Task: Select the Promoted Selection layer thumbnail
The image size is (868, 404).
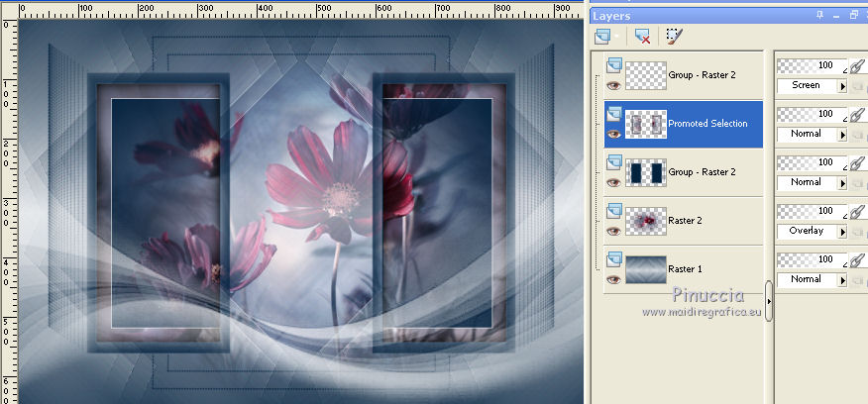Action: click(646, 124)
